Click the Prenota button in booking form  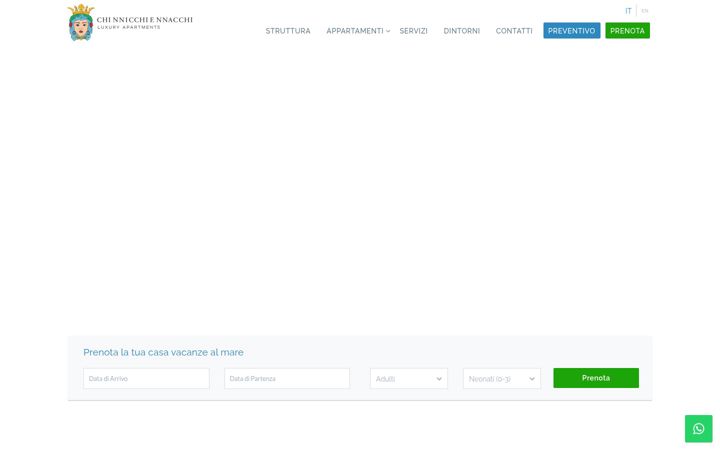click(x=596, y=378)
